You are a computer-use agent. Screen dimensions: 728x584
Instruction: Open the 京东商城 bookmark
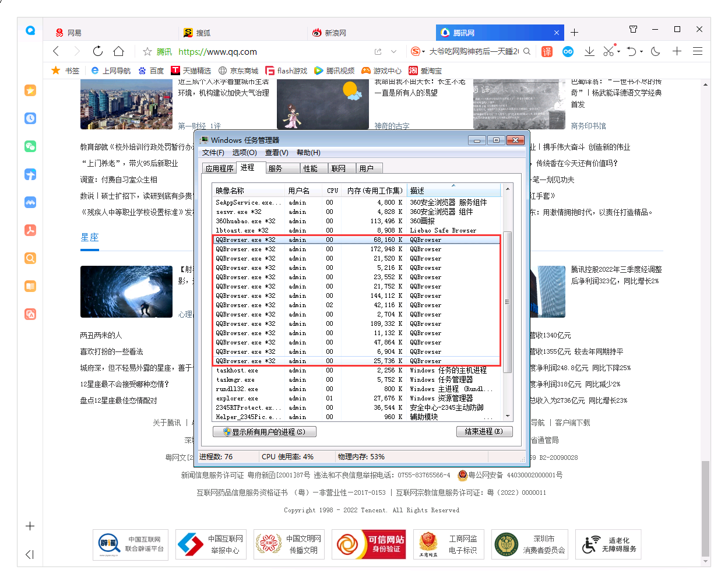tap(238, 71)
